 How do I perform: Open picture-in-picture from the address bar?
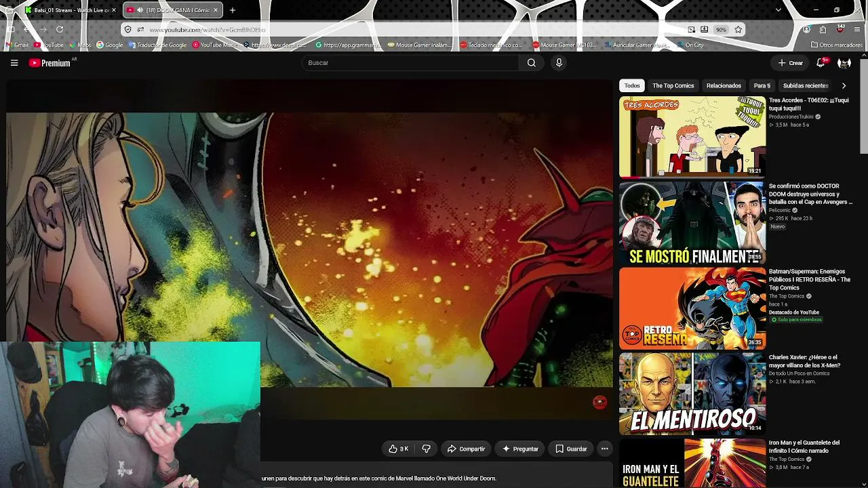pyautogui.click(x=691, y=30)
